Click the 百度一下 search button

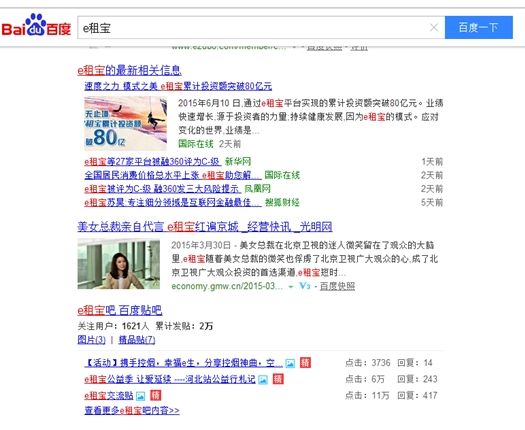pos(478,27)
